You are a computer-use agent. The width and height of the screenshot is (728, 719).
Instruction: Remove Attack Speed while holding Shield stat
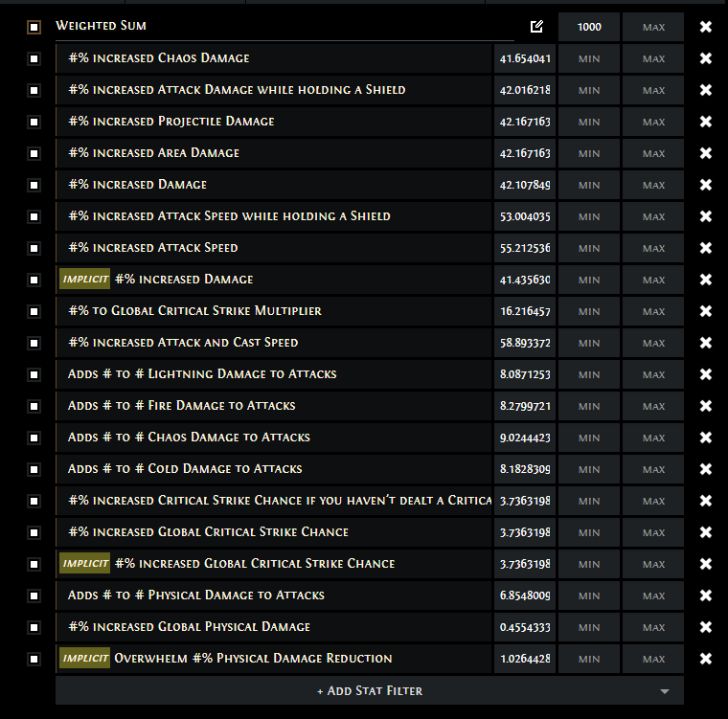click(x=706, y=216)
